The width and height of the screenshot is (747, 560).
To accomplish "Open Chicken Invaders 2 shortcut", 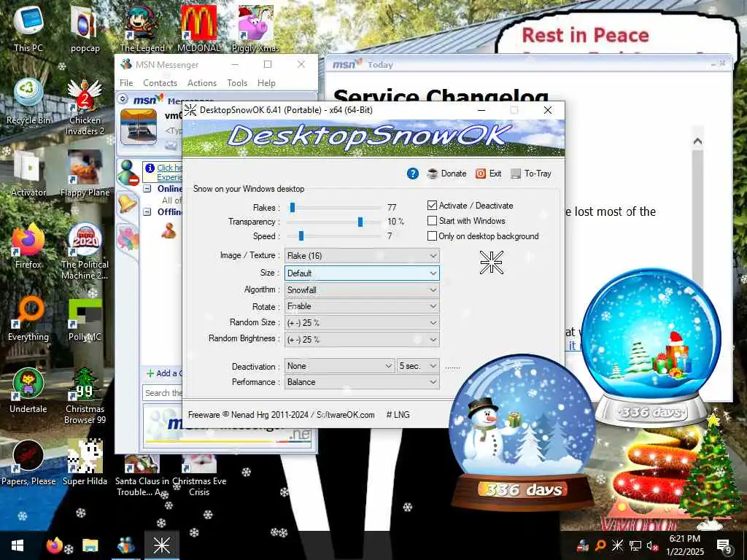I will tap(85, 106).
